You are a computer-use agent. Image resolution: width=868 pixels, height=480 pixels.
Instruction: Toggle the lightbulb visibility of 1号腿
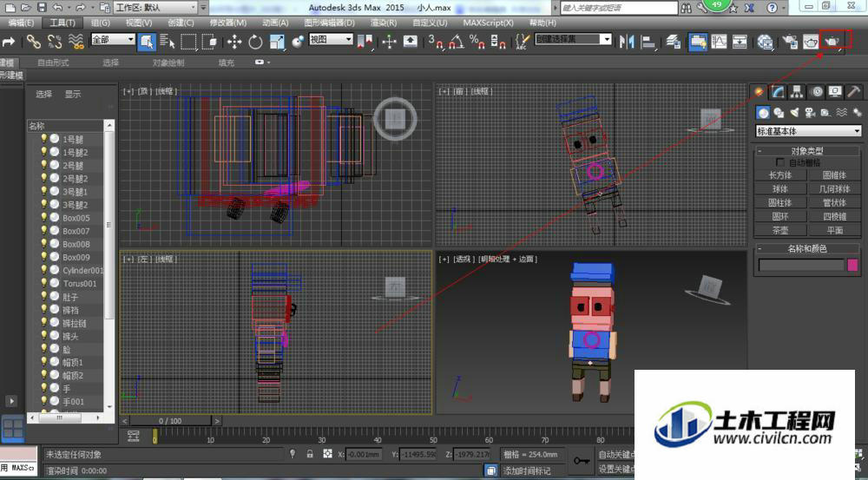pyautogui.click(x=43, y=138)
